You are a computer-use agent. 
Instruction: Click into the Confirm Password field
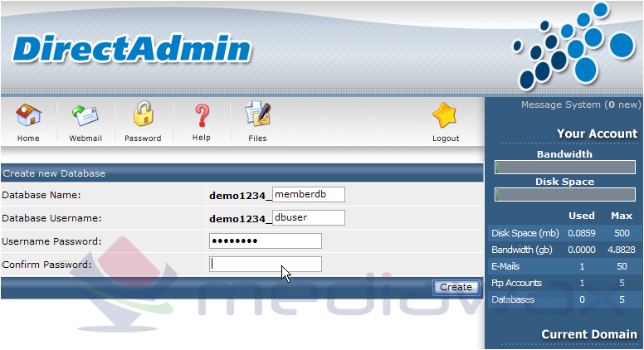click(266, 265)
